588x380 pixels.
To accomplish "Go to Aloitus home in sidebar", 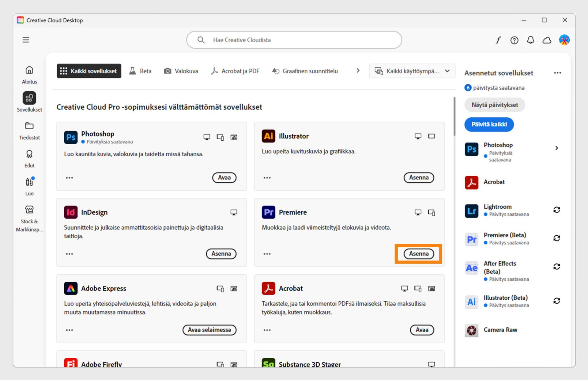I will coord(29,75).
